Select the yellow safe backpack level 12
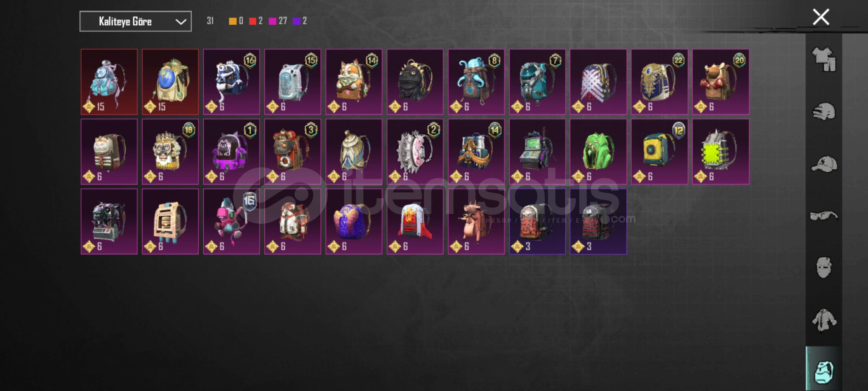Screen dimensions: 868x391 click(x=660, y=152)
